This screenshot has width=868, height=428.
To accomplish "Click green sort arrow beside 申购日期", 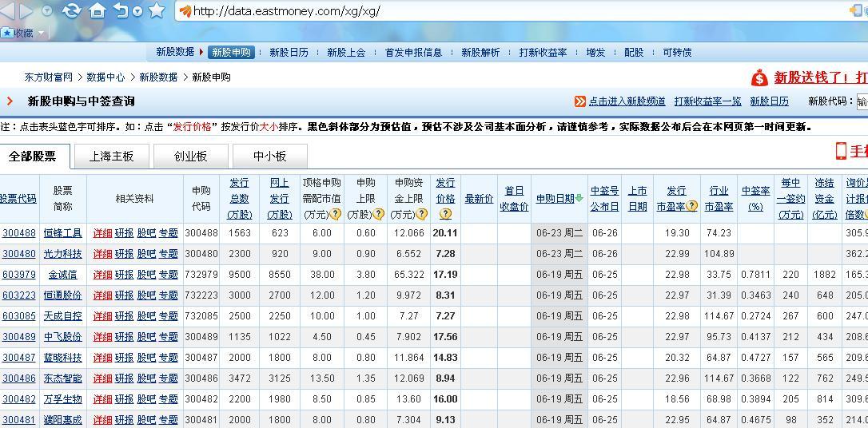I will click(x=579, y=198).
